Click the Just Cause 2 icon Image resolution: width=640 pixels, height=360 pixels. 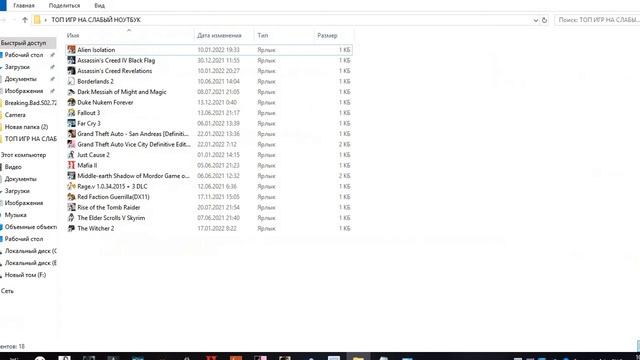tap(71, 155)
